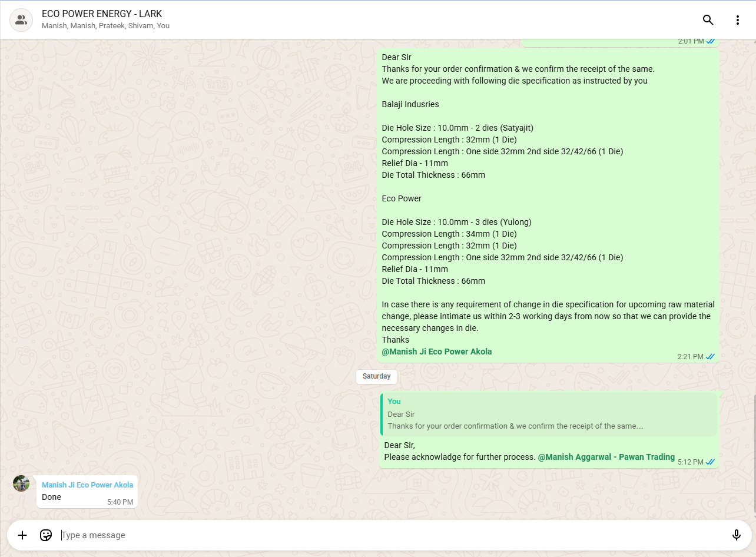Open the attach plus menu
This screenshot has width=756, height=557.
(x=22, y=535)
